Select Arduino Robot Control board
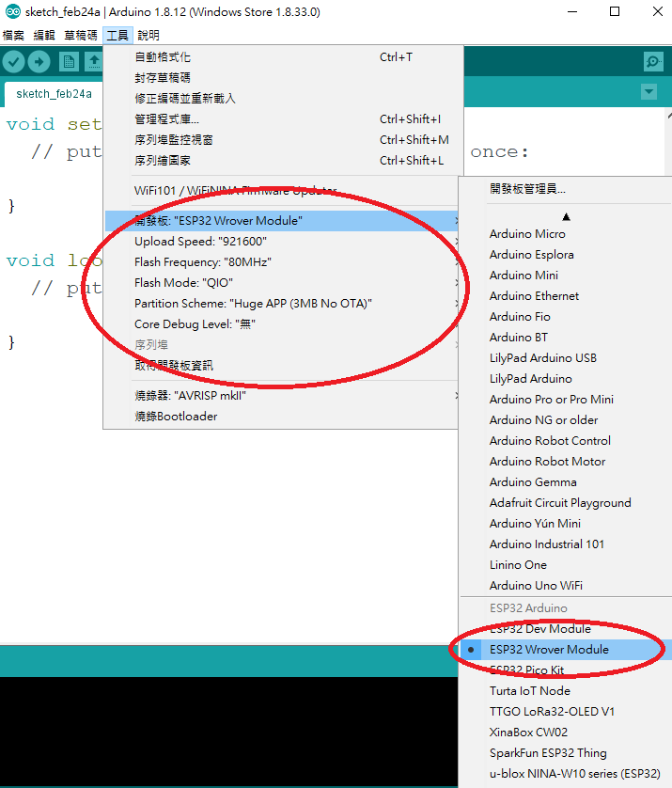The image size is (672, 788). tap(566, 441)
